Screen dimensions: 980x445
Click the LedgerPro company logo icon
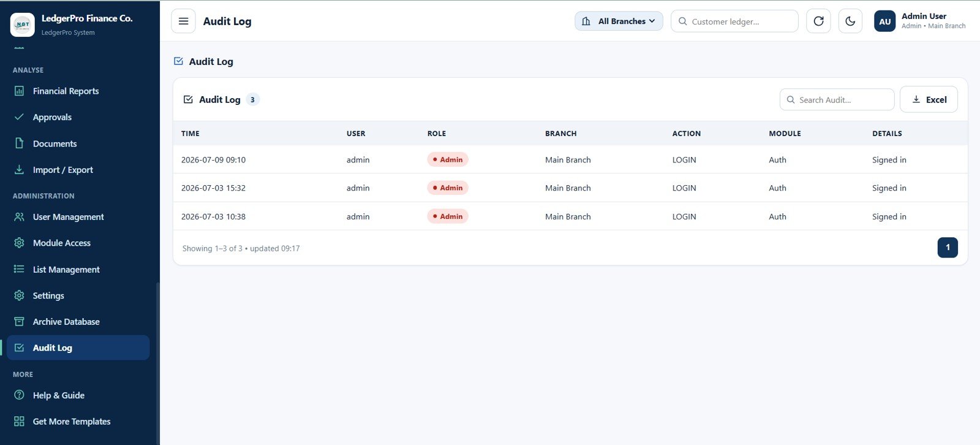[23, 25]
